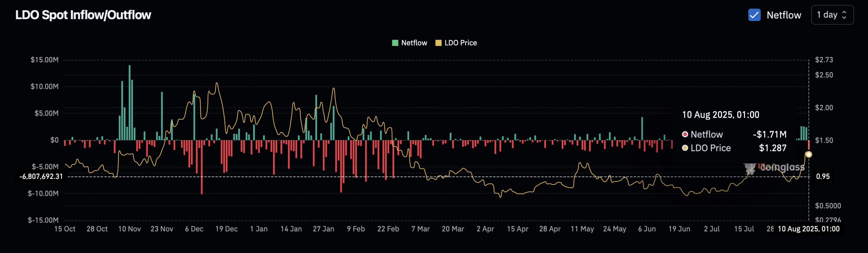The image size is (868, 253).
Task: Click the highlighted 10 Aug 2025 axis label
Action: pos(808,229)
